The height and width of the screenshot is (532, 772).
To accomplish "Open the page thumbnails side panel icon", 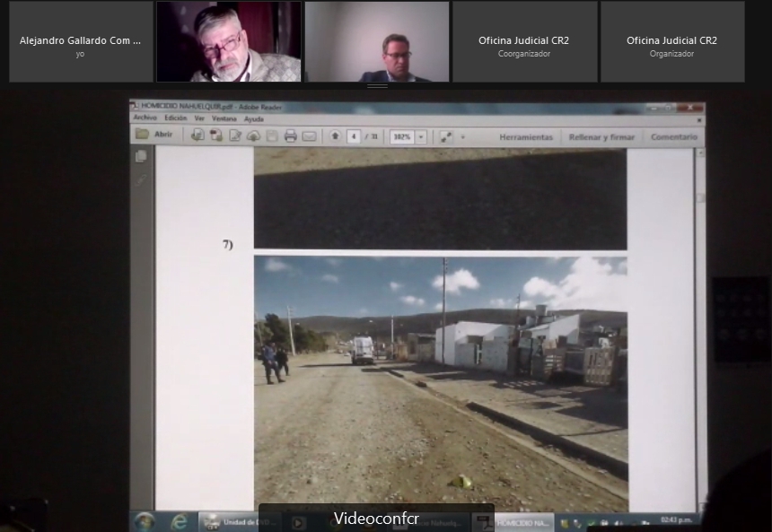I will tap(141, 156).
